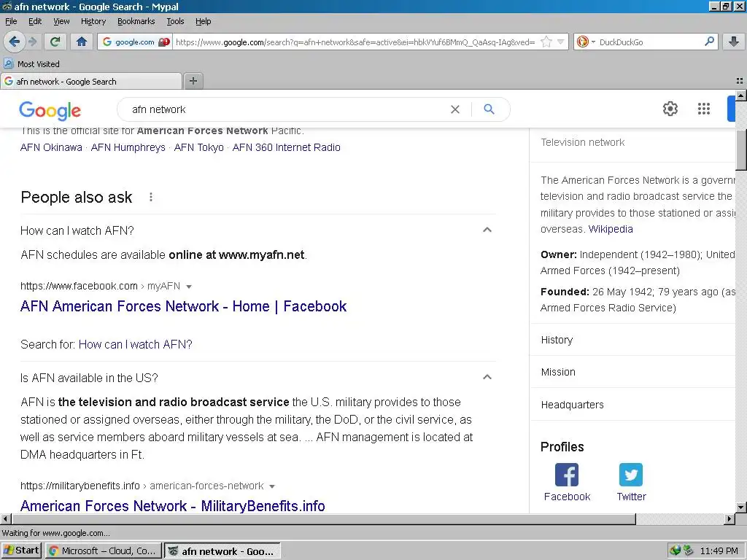Open the AFN Tokyo link
The width and height of the screenshot is (747, 560).
click(x=198, y=147)
